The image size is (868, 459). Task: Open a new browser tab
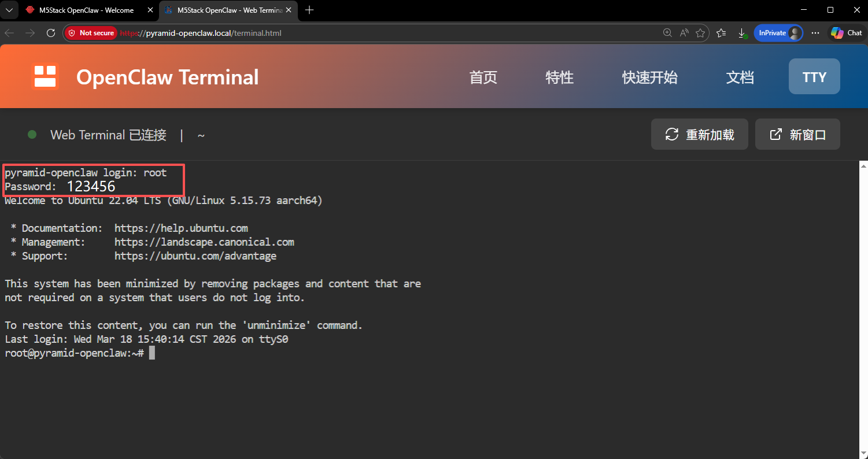[309, 10]
